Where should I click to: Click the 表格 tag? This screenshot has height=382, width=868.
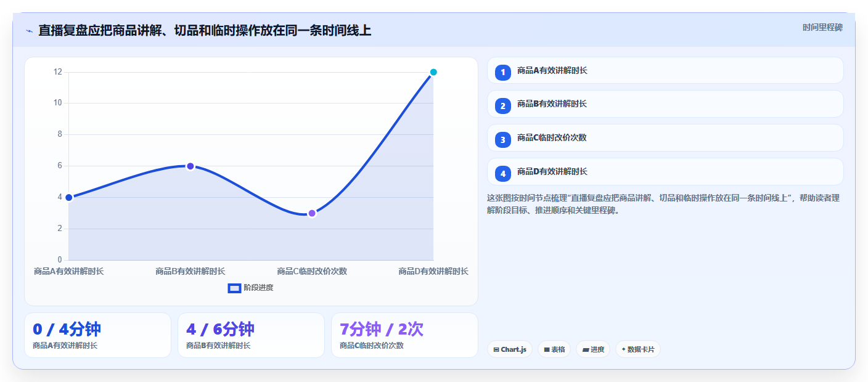pos(554,349)
